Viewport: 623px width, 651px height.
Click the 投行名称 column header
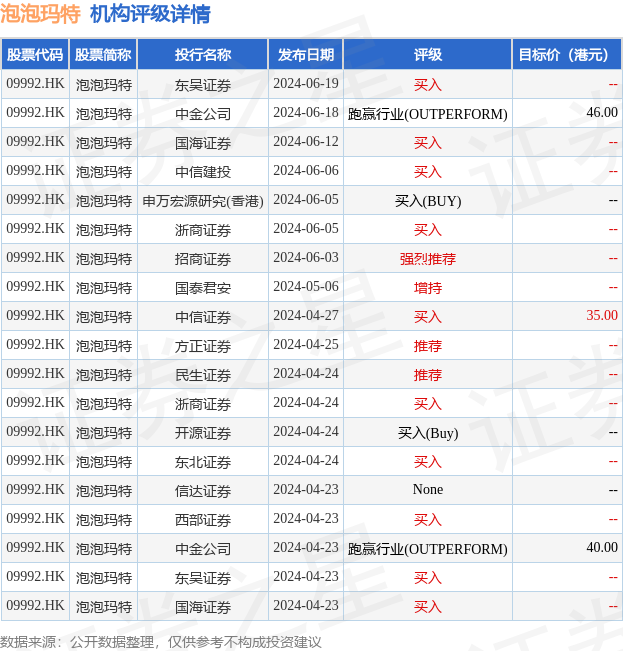pos(203,55)
